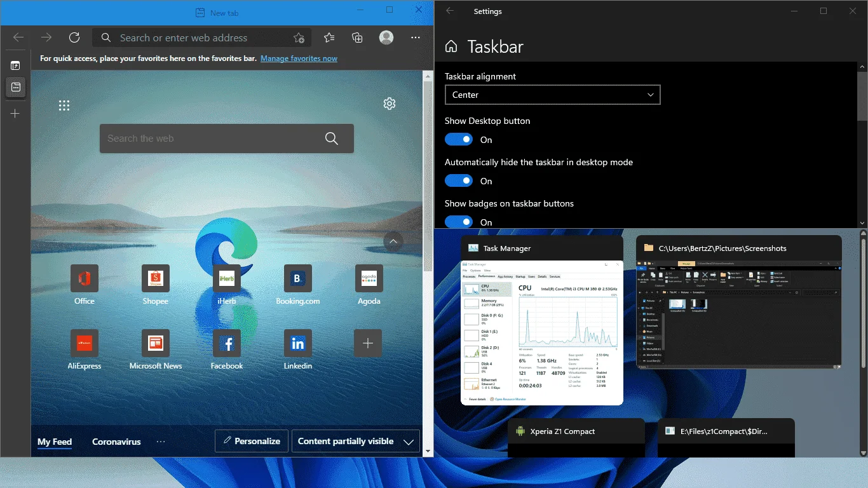
Task: Select the Screenshots File Explorer thumbnail
Action: (x=739, y=302)
